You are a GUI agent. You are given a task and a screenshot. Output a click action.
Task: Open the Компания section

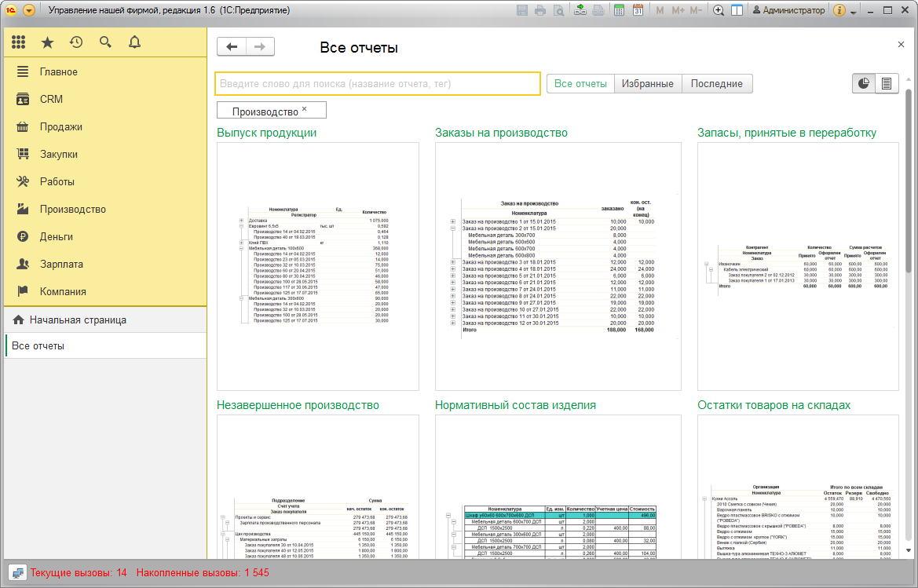point(105,292)
